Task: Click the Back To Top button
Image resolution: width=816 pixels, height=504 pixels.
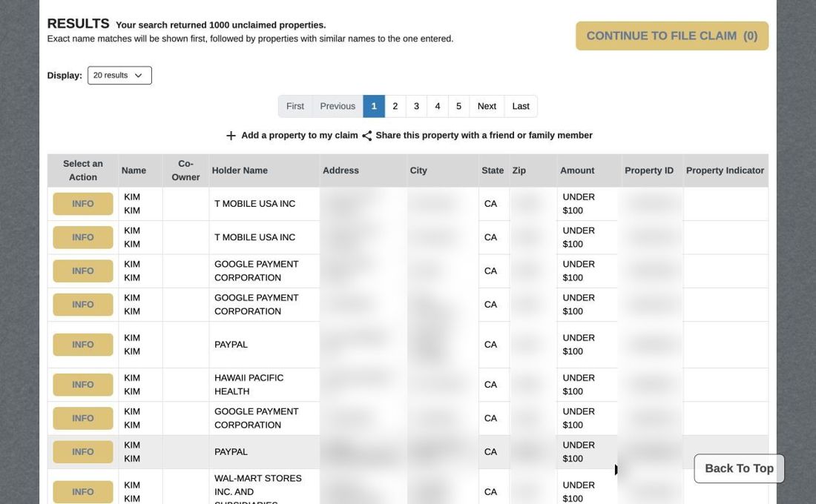Action: [x=739, y=468]
